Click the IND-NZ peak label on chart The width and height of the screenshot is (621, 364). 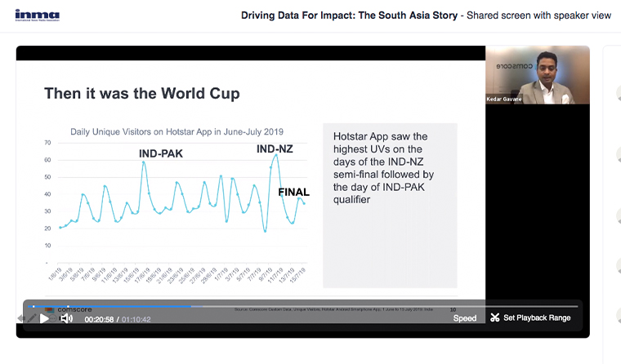click(275, 149)
